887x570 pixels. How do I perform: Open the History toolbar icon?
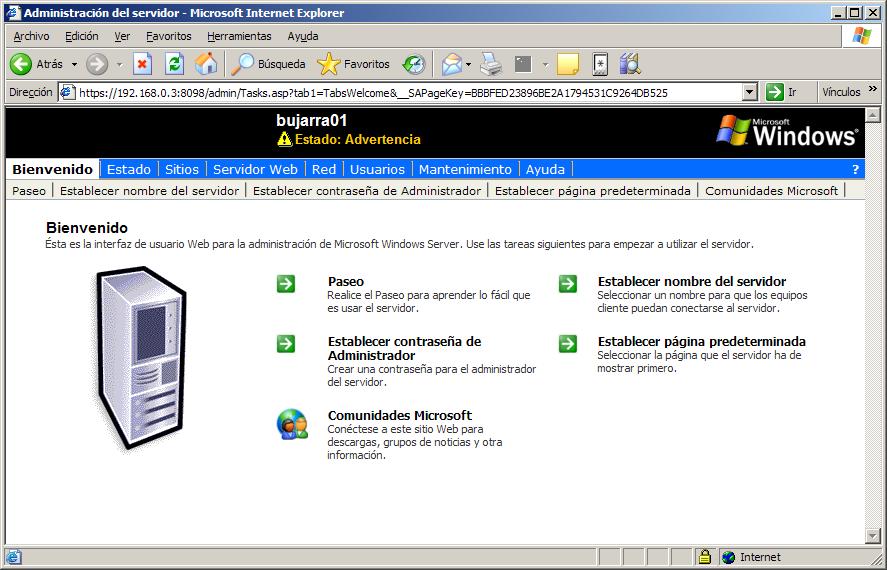pos(414,64)
